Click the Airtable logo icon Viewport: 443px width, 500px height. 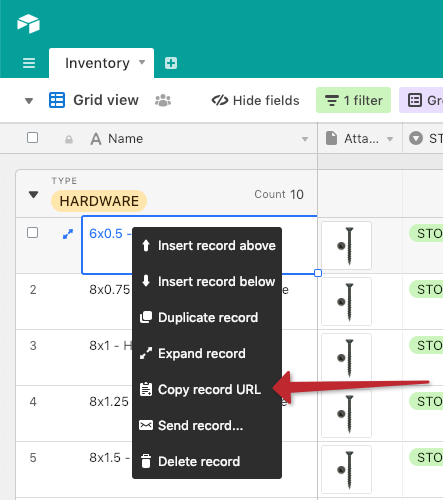point(28,24)
